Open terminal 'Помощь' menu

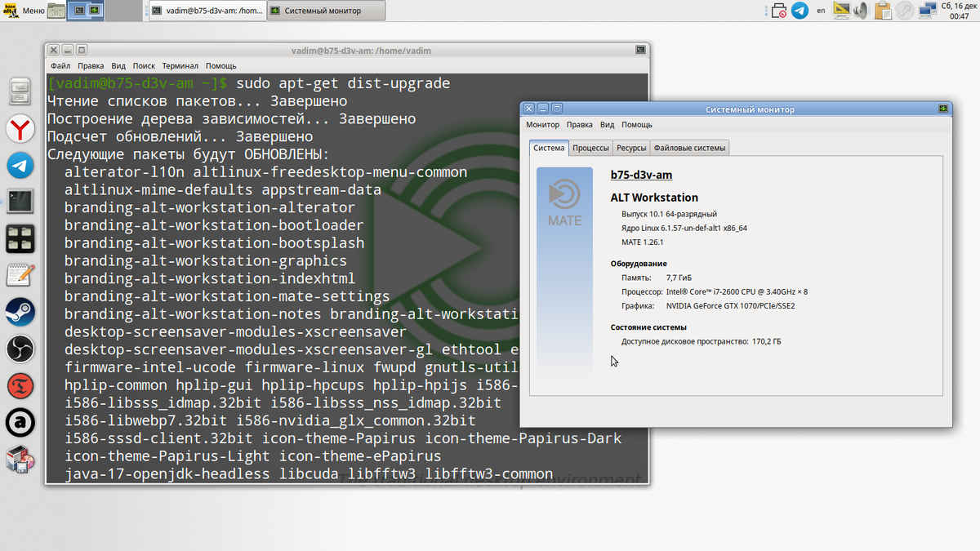[x=220, y=65]
